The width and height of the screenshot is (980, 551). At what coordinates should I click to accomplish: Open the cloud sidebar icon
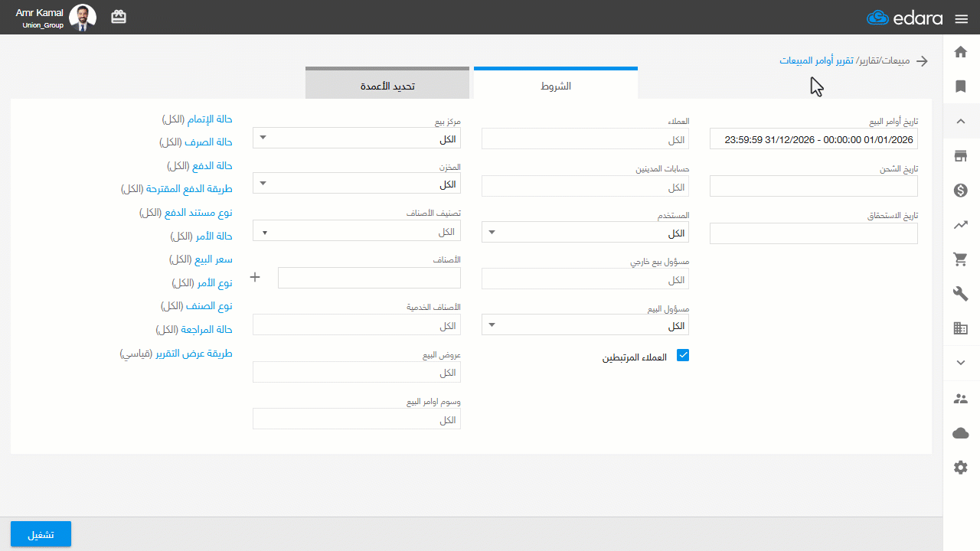tap(961, 433)
